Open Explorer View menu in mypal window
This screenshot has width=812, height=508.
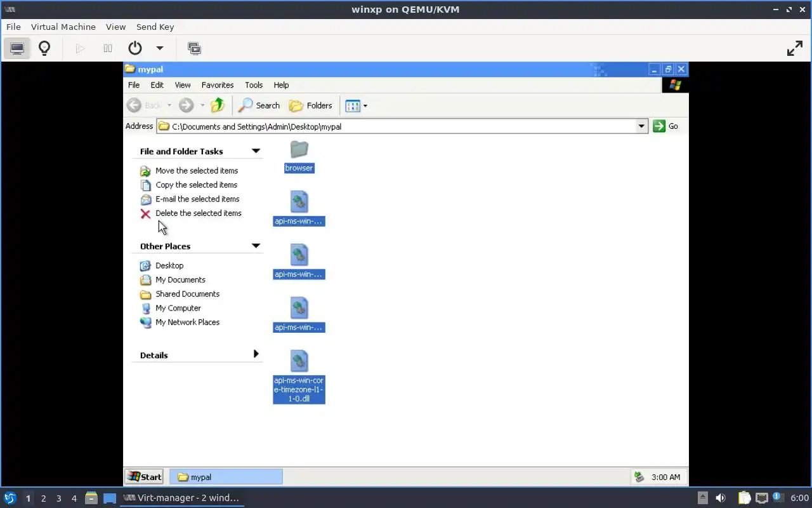pyautogui.click(x=183, y=85)
